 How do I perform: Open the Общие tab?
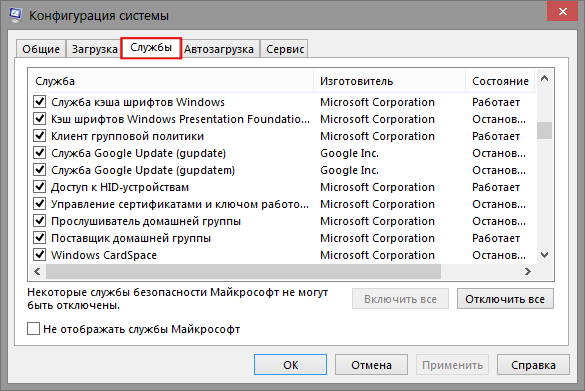[x=41, y=49]
